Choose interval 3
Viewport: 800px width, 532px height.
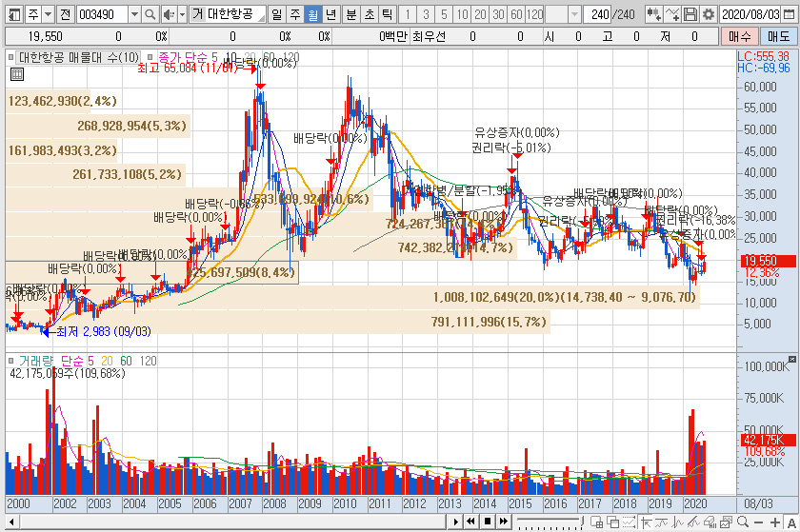(x=426, y=14)
